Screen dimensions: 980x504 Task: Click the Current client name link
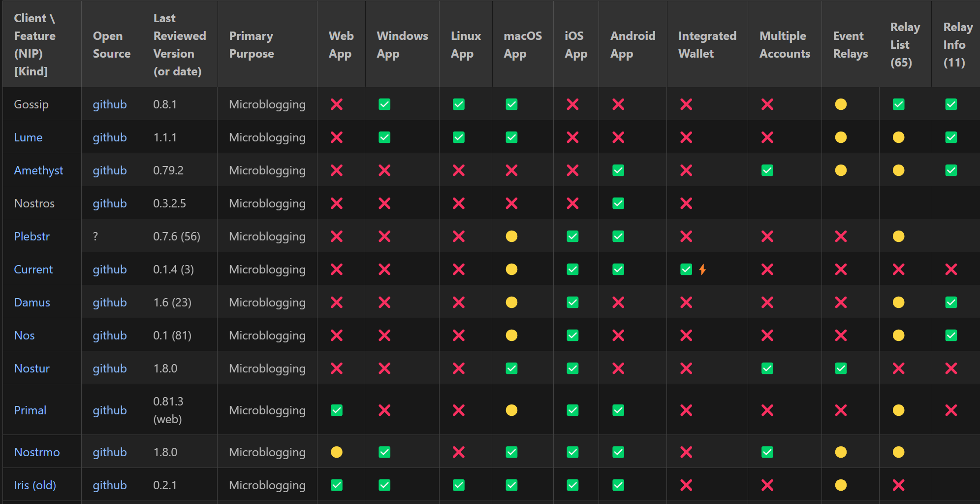tap(33, 269)
